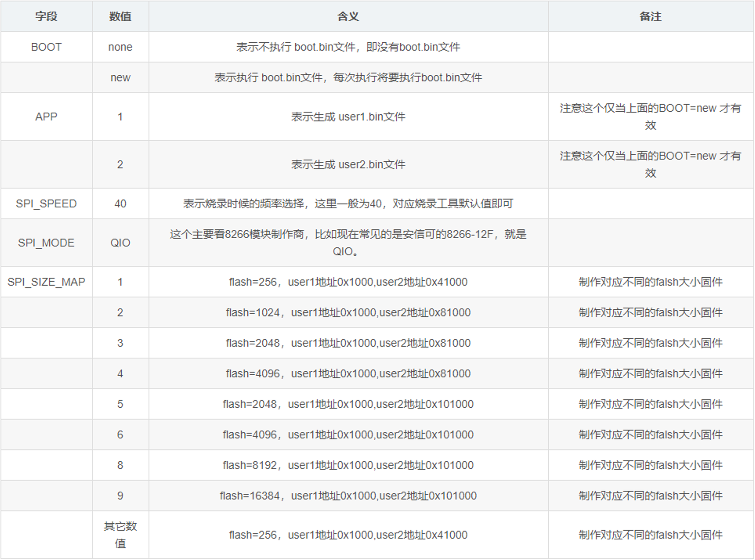
Task: Select the BOOT field cell
Action: pyautogui.click(x=46, y=47)
